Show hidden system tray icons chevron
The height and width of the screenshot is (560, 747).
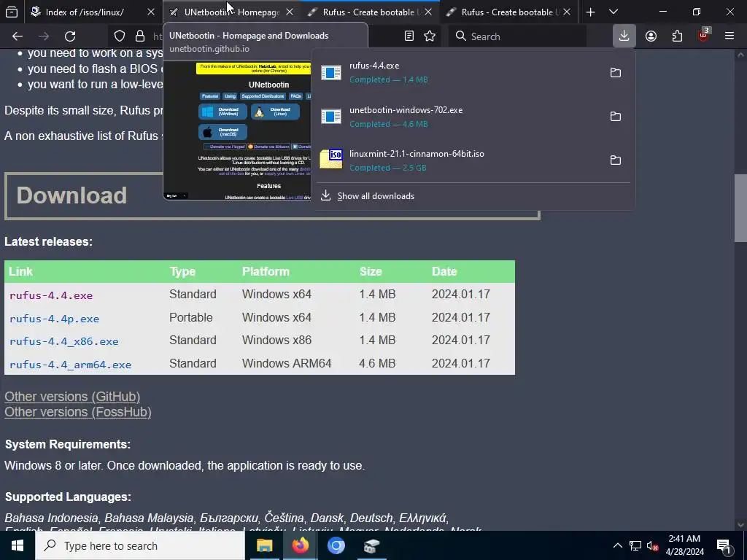point(617,545)
